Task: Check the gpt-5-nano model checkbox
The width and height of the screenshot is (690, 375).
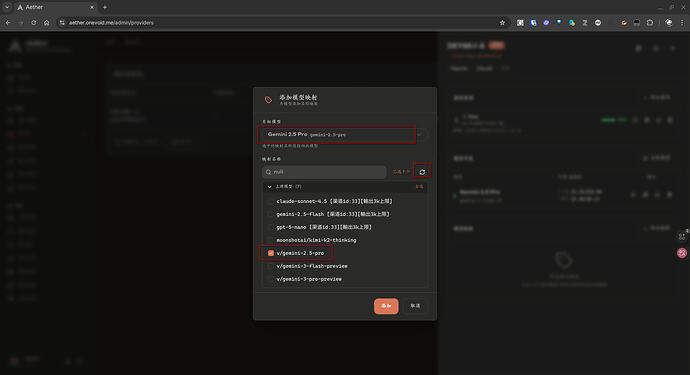Action: click(271, 227)
